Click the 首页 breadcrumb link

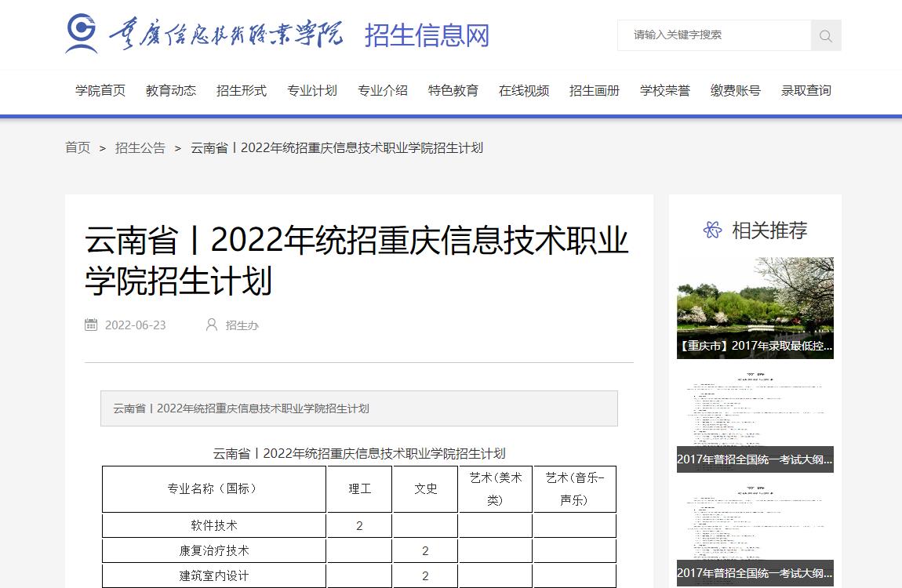pos(78,147)
